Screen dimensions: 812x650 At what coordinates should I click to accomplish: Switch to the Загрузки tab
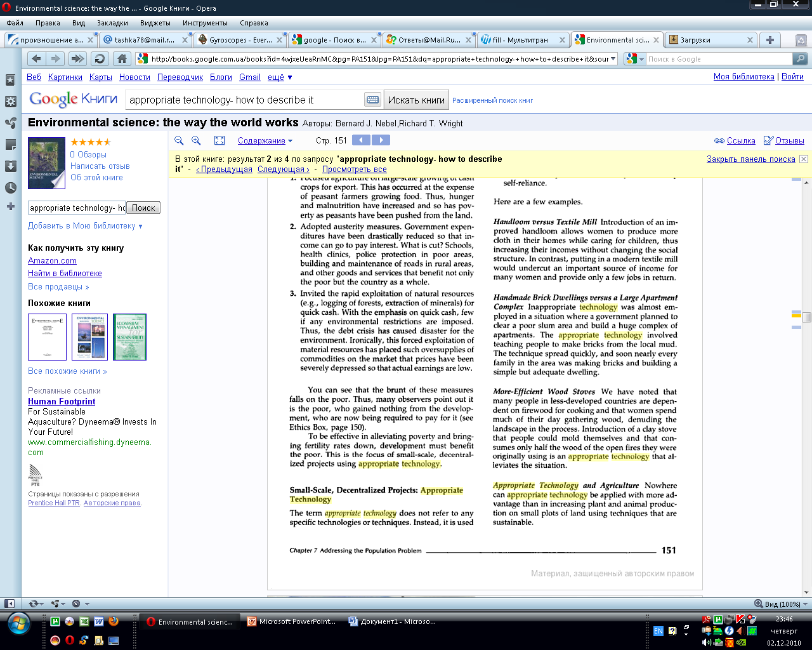710,40
